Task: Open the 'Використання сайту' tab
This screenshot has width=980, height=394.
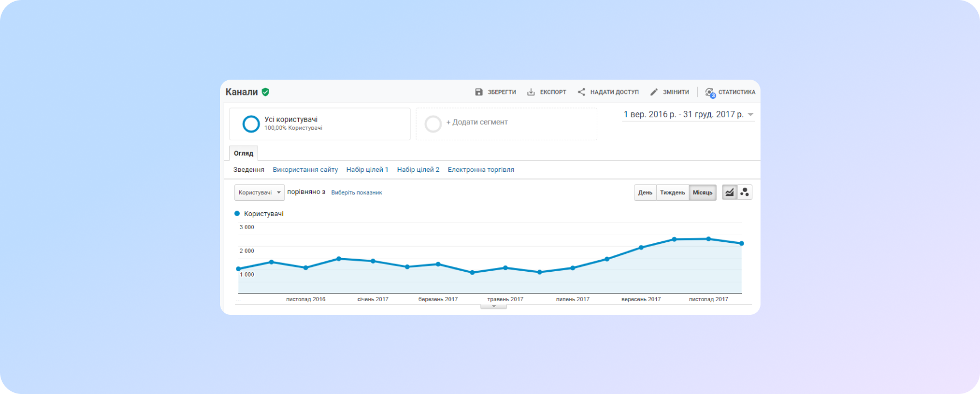Action: [305, 170]
